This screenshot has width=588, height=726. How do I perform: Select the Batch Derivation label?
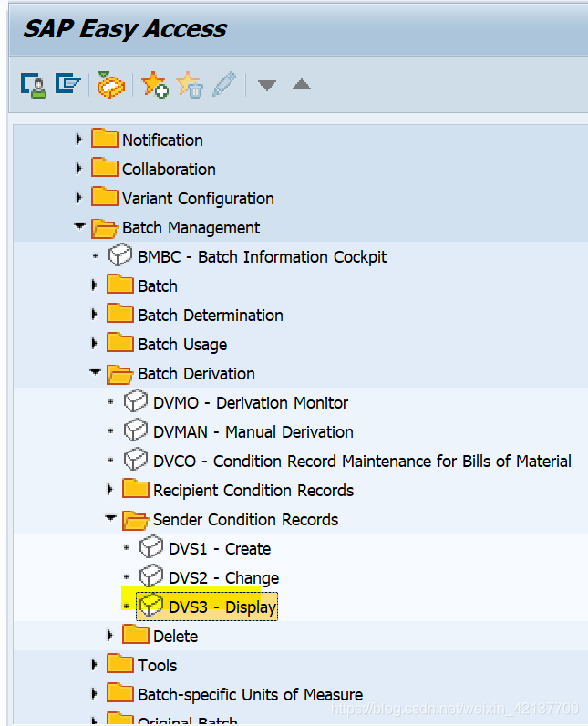coord(196,374)
